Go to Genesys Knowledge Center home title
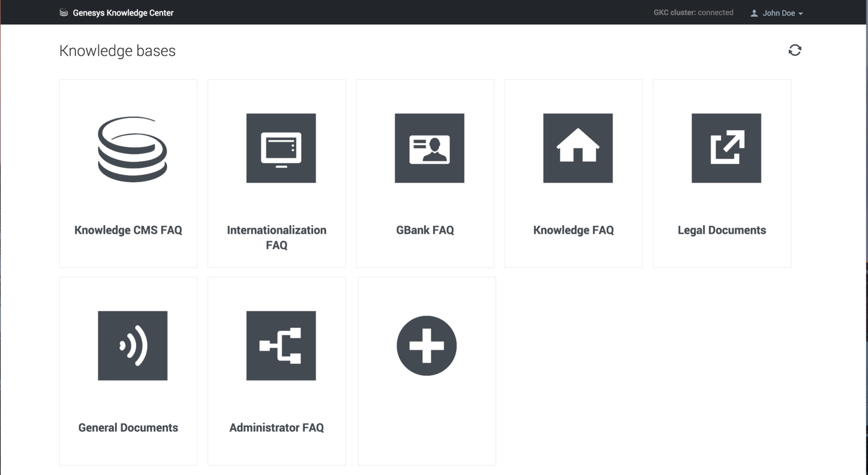Viewport: 868px width, 475px height. (123, 13)
